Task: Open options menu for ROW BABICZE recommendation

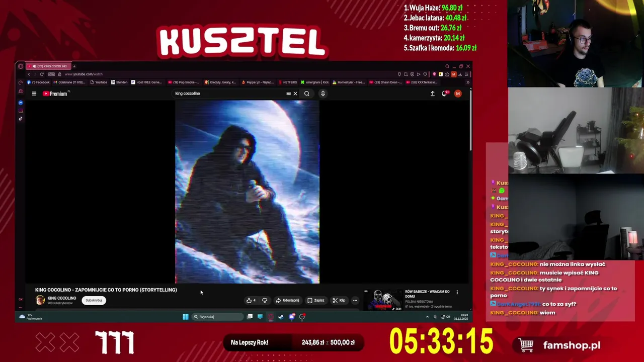Action: point(457,292)
